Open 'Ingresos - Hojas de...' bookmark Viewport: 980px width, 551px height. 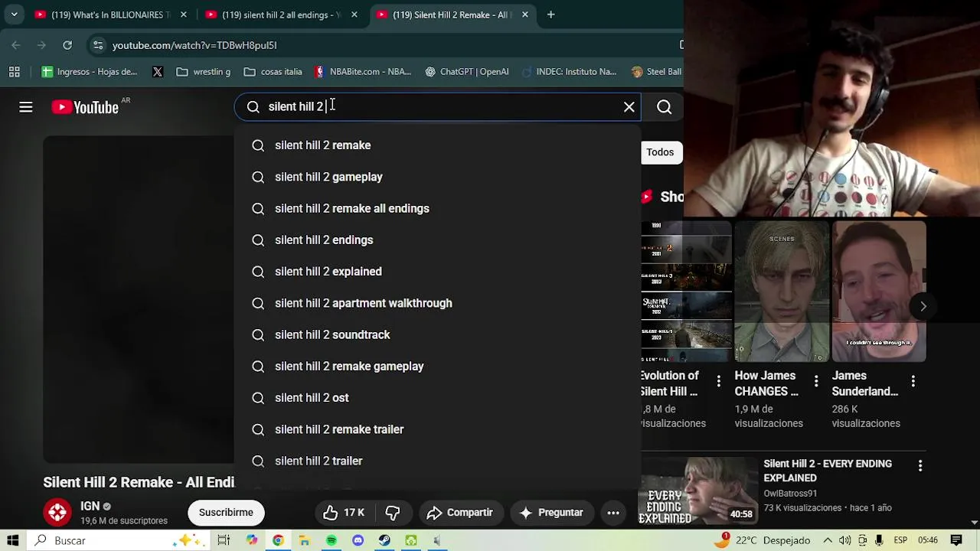click(x=90, y=72)
